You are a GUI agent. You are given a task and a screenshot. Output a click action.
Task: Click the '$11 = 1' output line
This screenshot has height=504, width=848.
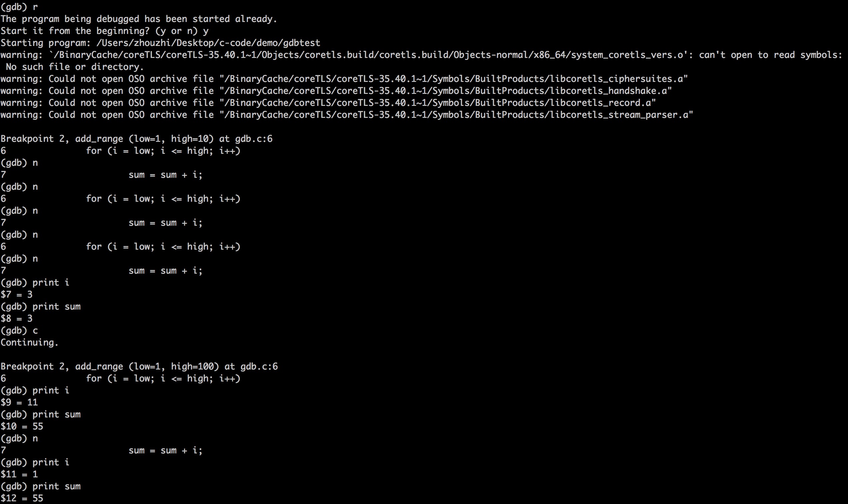[19, 474]
